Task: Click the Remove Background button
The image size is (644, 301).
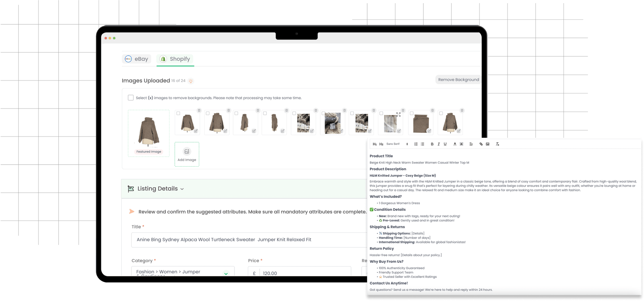Action: pos(458,80)
